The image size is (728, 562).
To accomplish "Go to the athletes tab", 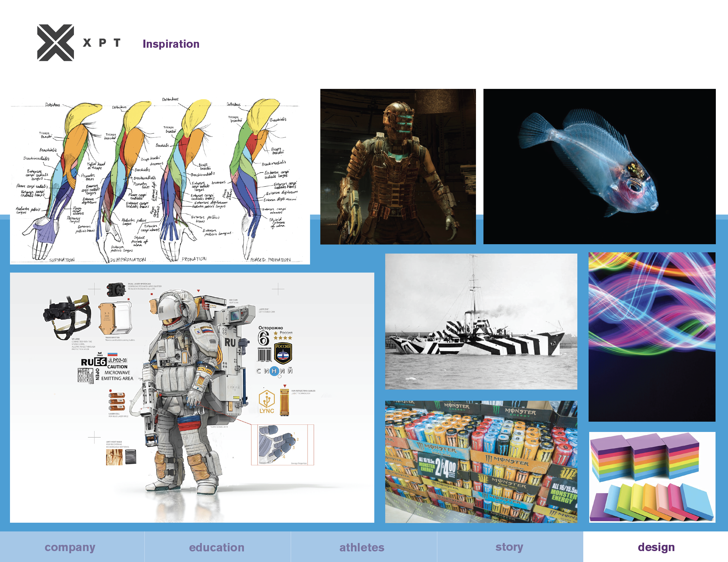I will click(362, 547).
